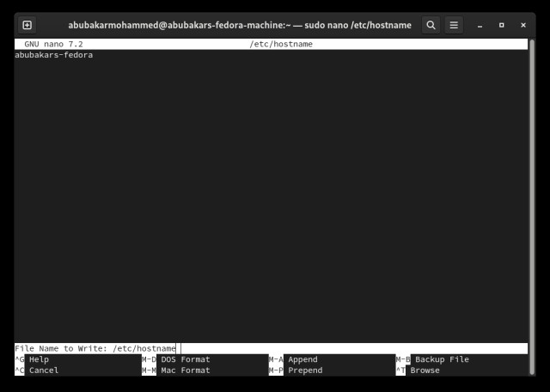Screen dimensions: 550x392
Task: Click the Prepend option
Action: pyautogui.click(x=305, y=371)
